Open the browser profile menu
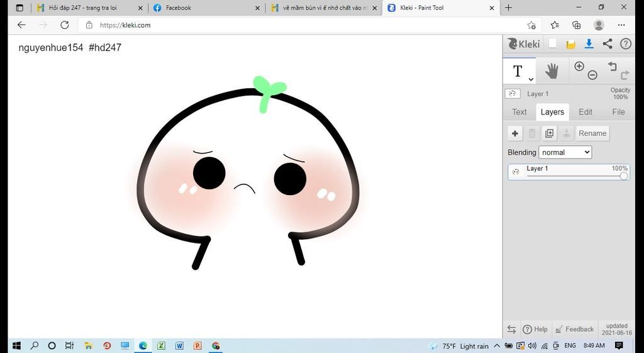 pos(599,25)
